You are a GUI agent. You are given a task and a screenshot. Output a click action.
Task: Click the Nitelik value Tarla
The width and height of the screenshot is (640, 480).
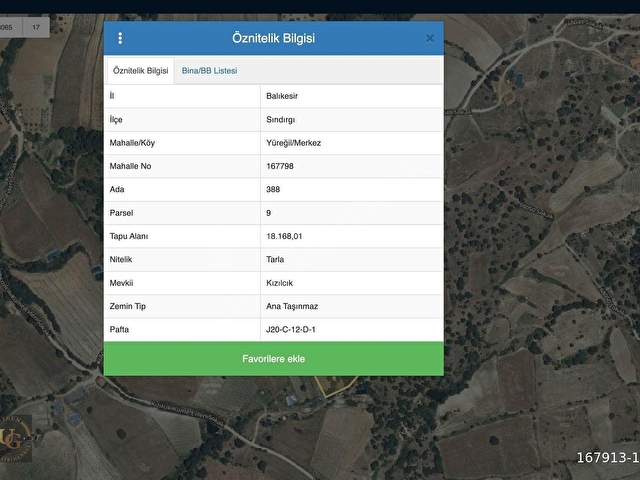275,260
